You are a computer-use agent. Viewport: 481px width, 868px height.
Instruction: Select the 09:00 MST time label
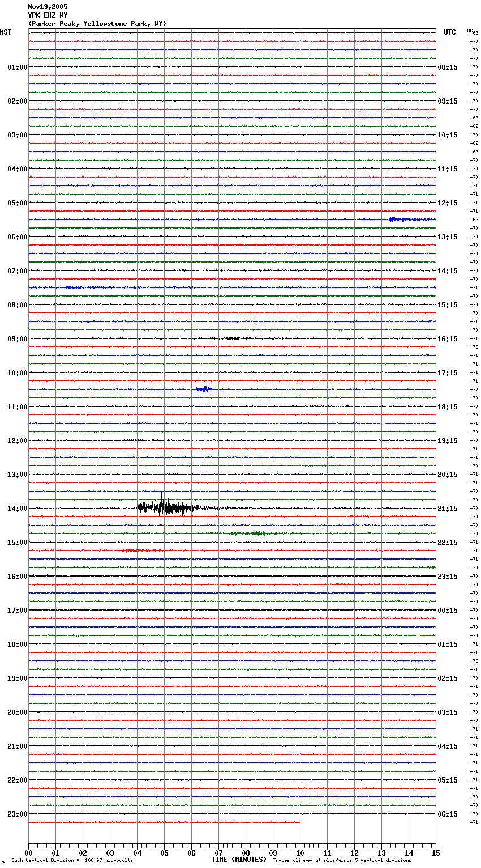click(x=18, y=339)
